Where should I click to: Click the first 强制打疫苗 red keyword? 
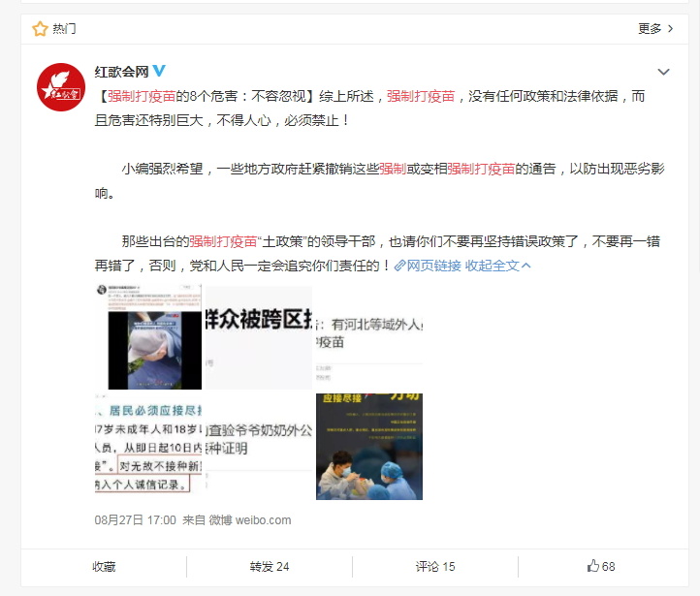tap(142, 96)
